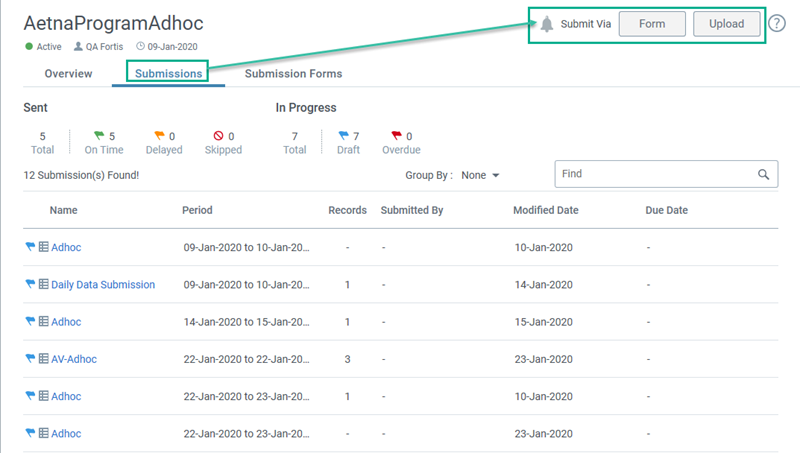The height and width of the screenshot is (453, 800).
Task: Open the help question mark icon
Action: click(777, 23)
